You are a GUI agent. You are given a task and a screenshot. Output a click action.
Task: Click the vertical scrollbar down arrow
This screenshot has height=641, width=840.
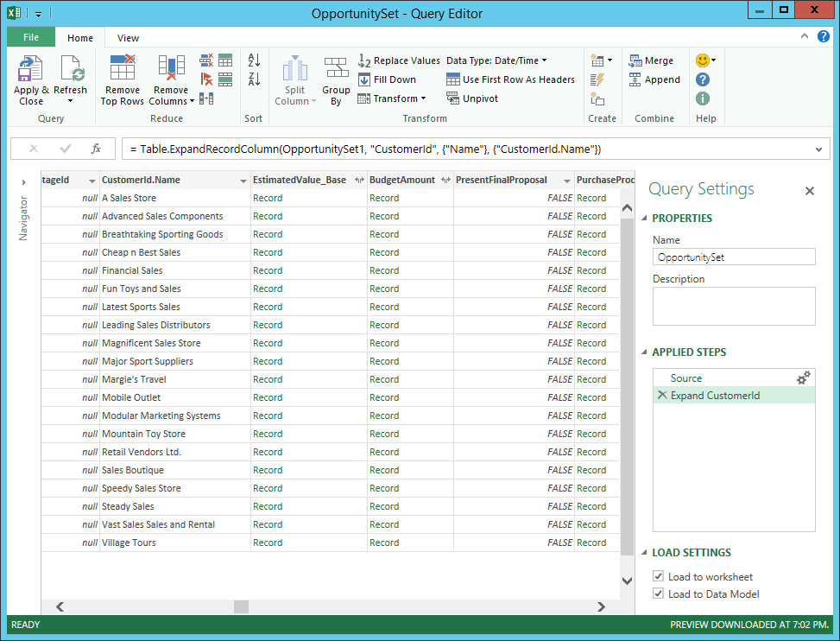point(627,581)
